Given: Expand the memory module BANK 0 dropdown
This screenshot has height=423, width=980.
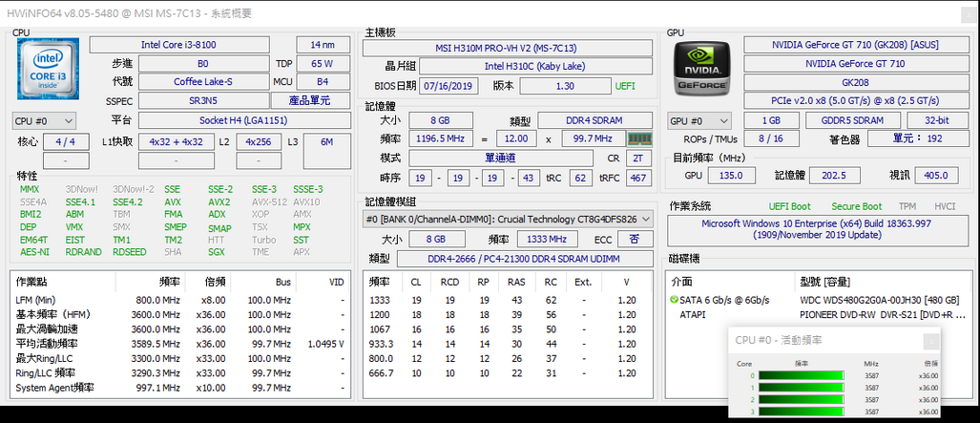Looking at the screenshot, I should tap(508, 220).
